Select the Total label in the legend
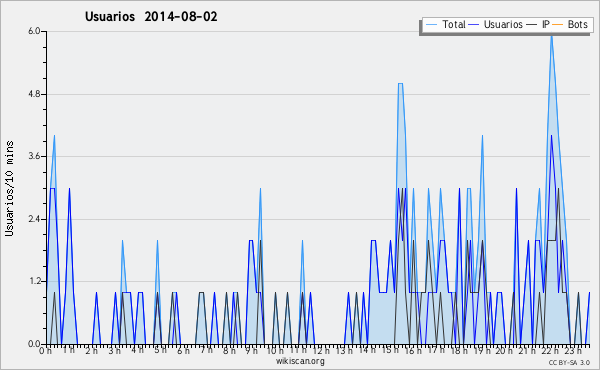Viewport: 600px width, 370px height. [454, 24]
